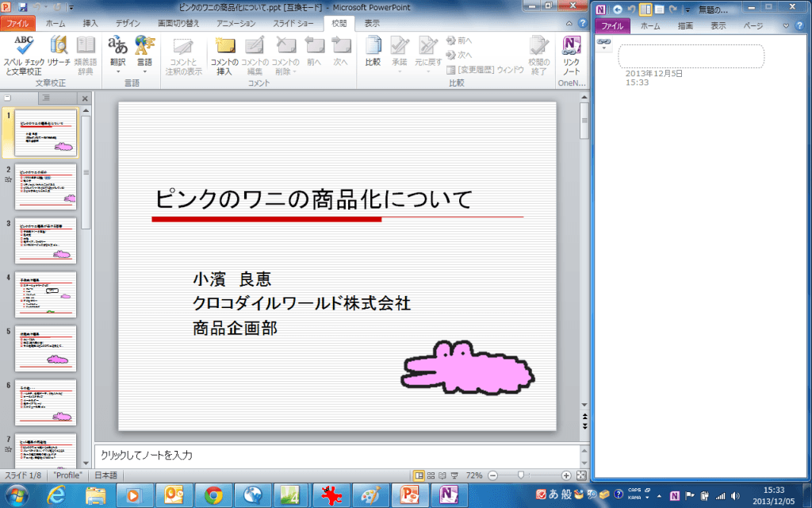812x508 pixels.
Task: Close the slide thumbnail pane
Action: [x=85, y=98]
